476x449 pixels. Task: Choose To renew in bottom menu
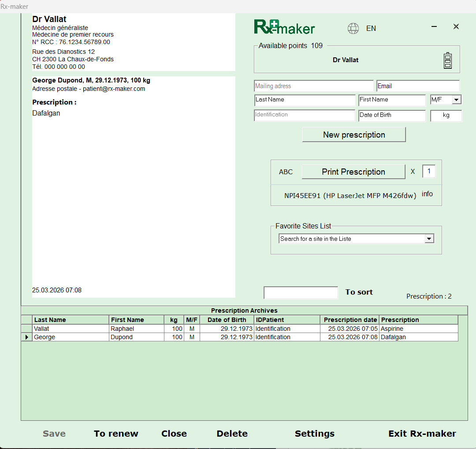pos(116,434)
